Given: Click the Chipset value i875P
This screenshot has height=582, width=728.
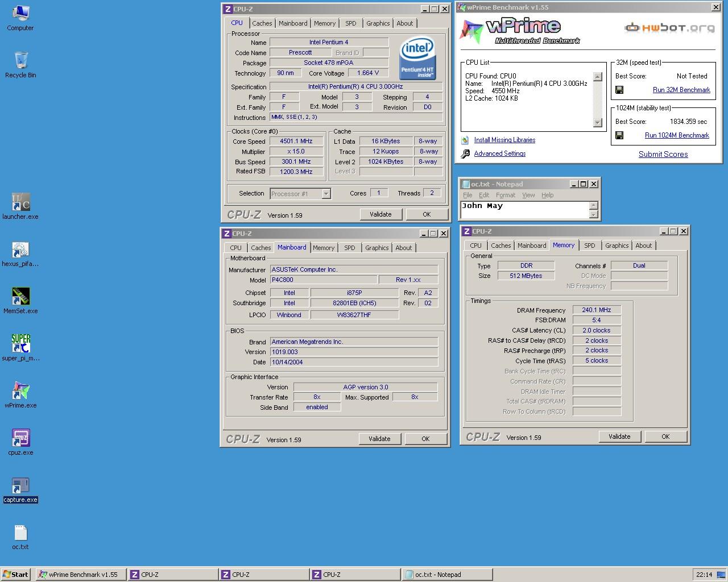Looking at the screenshot, I should pyautogui.click(x=354, y=293).
